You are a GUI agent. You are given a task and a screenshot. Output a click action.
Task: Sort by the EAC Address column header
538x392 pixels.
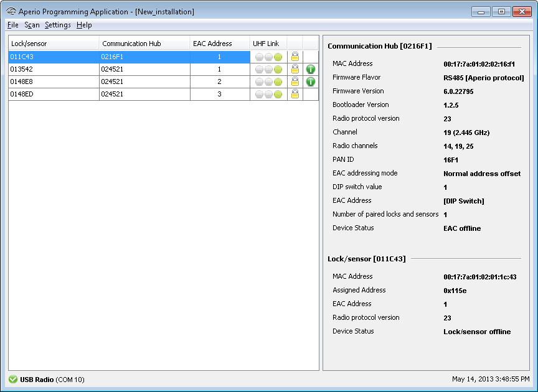[x=220, y=44]
